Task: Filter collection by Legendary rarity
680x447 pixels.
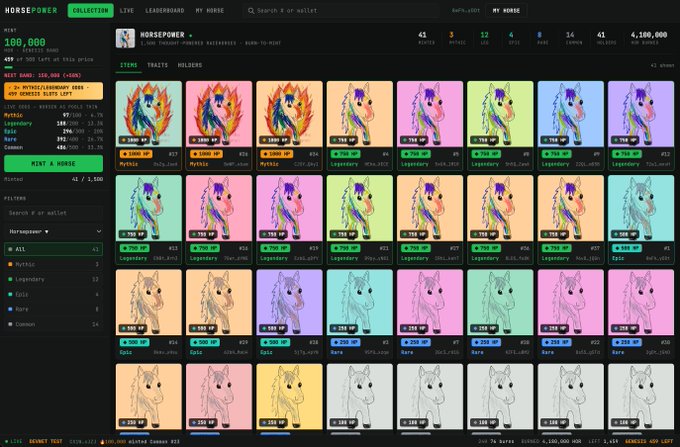Action: 53,279
